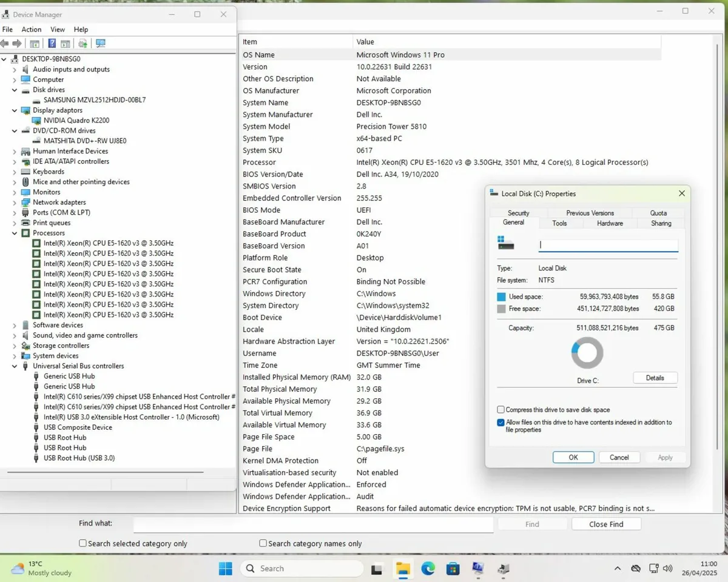Open the weather widget showing 13°C
This screenshot has width=728, height=582.
[41, 569]
